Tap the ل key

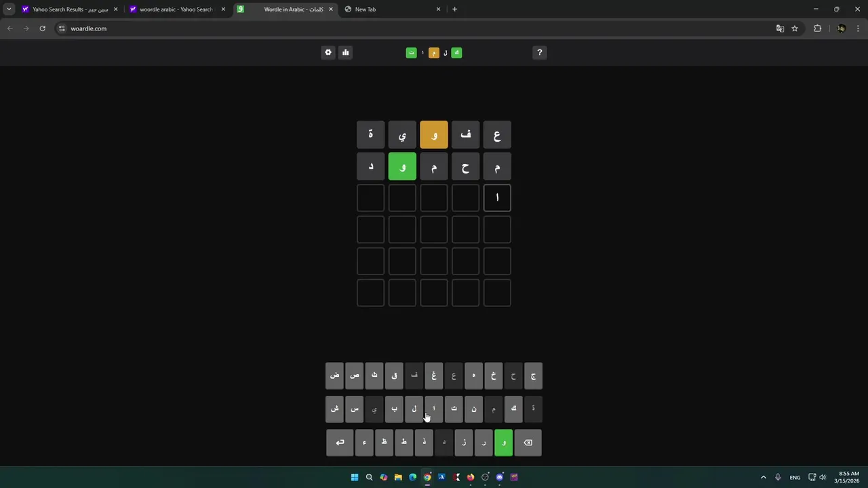coord(414,409)
